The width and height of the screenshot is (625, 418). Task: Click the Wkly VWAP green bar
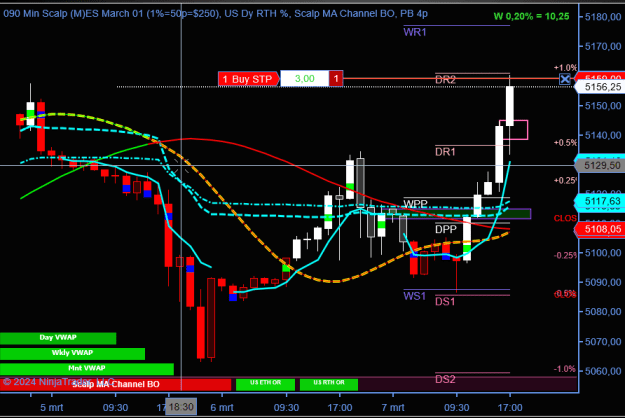point(72,353)
